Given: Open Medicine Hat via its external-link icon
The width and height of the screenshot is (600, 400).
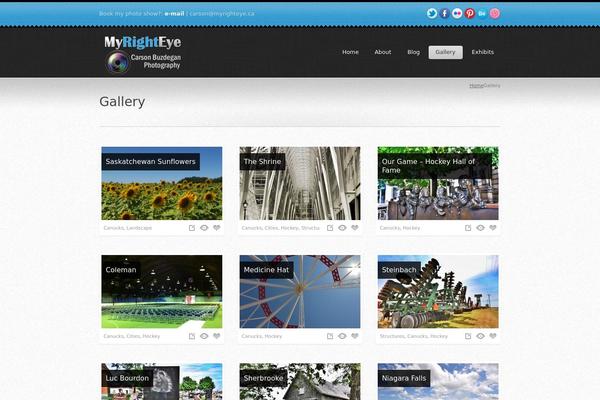Looking at the screenshot, I should (x=330, y=336).
